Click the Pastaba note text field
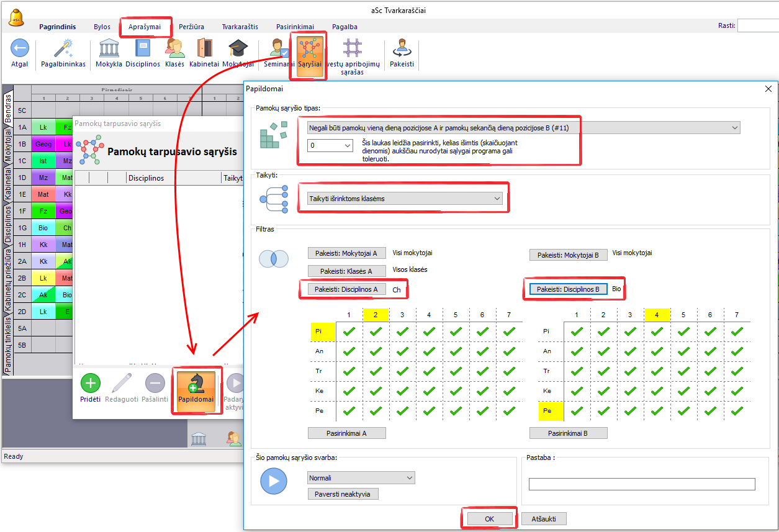 642,484
